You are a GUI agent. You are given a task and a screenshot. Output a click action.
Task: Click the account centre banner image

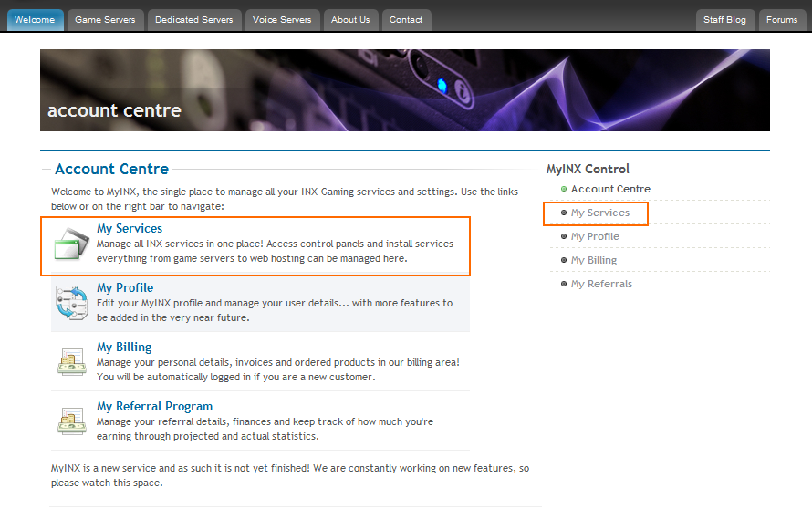click(x=405, y=90)
